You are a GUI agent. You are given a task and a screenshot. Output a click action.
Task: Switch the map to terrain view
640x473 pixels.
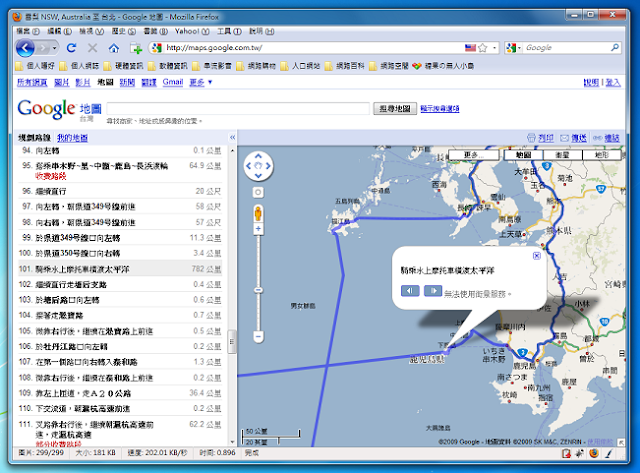click(602, 155)
